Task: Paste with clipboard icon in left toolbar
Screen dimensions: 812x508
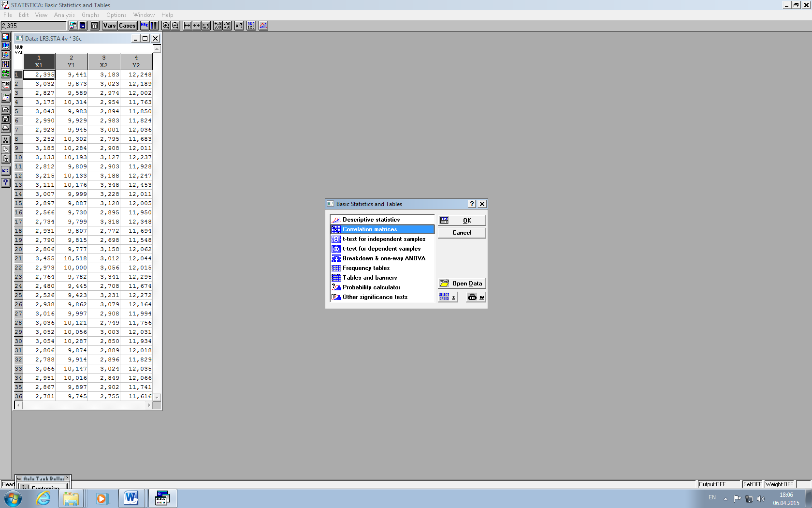Action: pos(6,159)
